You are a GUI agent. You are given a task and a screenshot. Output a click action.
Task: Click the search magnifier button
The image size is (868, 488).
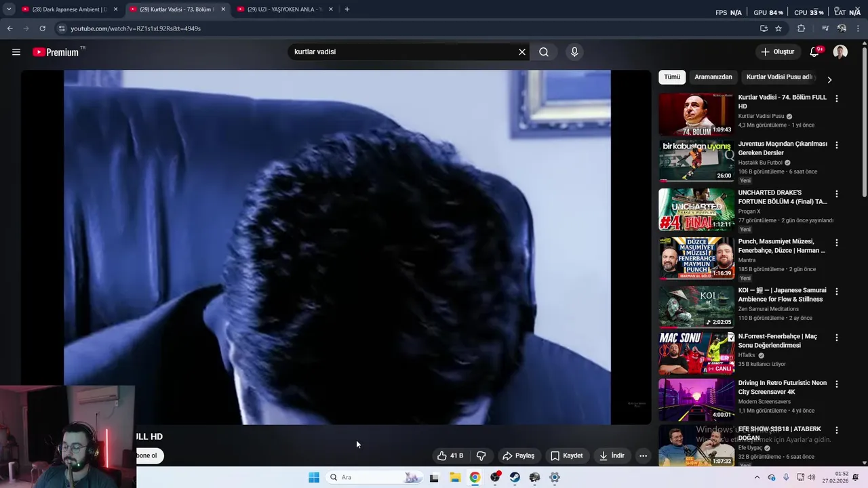(544, 52)
